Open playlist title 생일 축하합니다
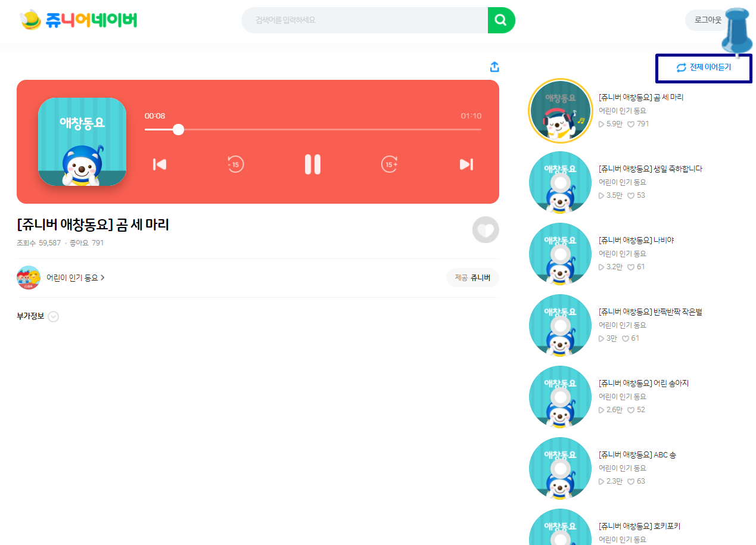 click(x=651, y=169)
